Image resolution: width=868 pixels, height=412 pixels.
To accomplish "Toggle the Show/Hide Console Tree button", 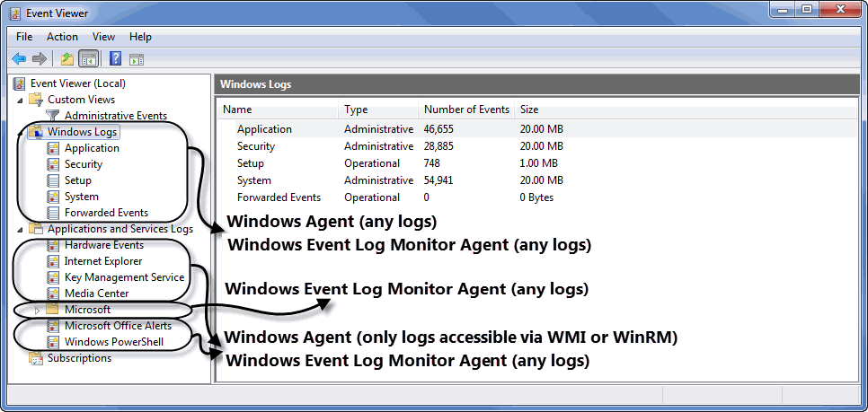I will tap(88, 59).
